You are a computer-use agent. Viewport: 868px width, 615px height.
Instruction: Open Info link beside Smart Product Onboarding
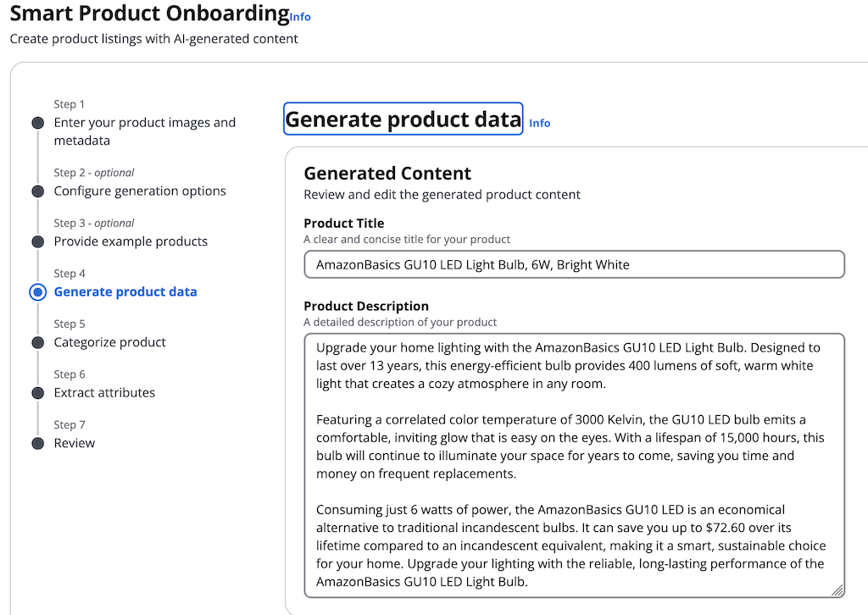pyautogui.click(x=300, y=17)
